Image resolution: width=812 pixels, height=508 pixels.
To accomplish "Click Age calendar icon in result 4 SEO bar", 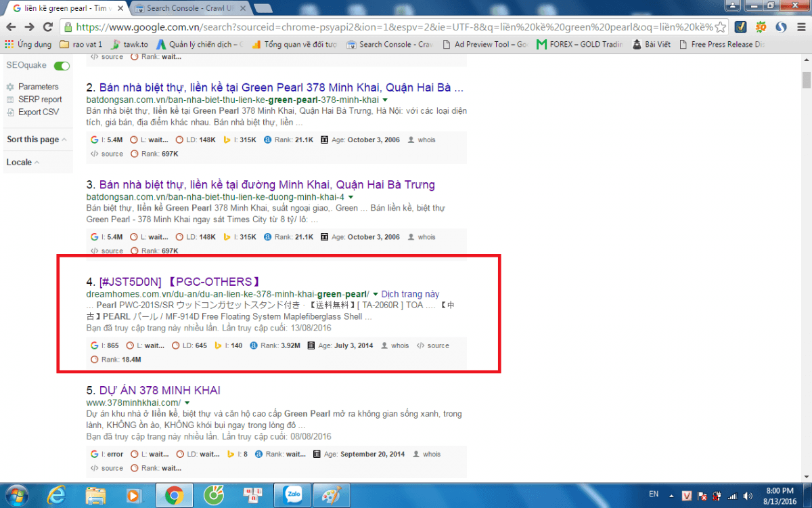I will pyautogui.click(x=311, y=345).
